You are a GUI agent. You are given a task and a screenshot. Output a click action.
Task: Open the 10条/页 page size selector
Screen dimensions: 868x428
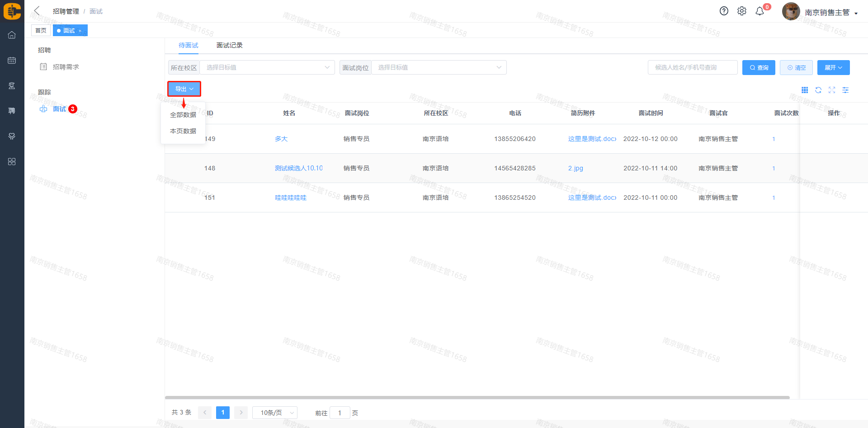coord(274,413)
